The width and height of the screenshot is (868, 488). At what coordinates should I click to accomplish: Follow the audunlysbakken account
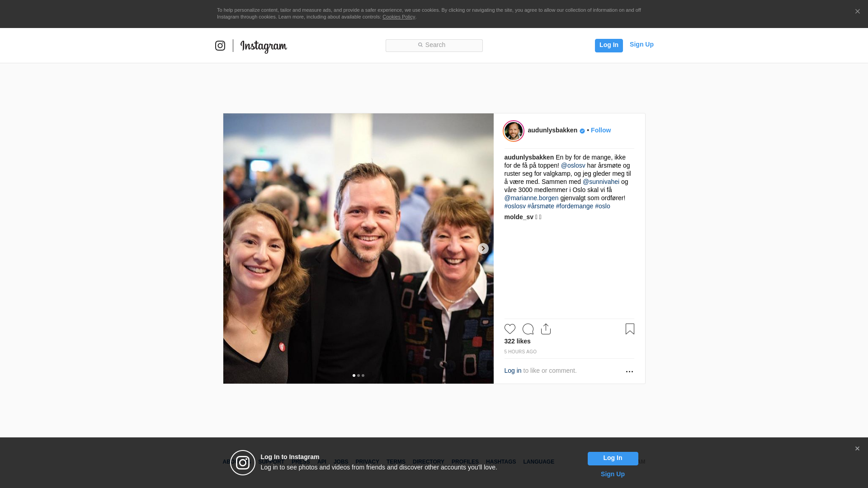pos(601,130)
